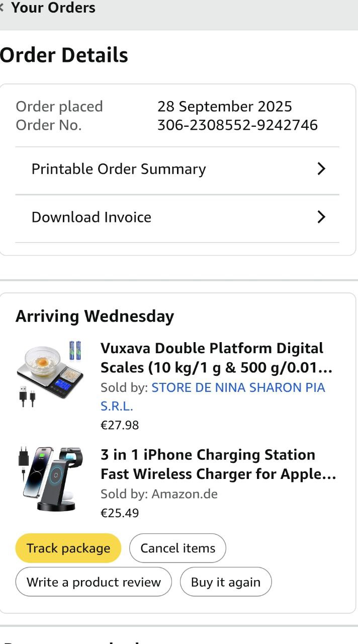
Task: Click the Arriving Wednesday heading
Action: (x=95, y=316)
